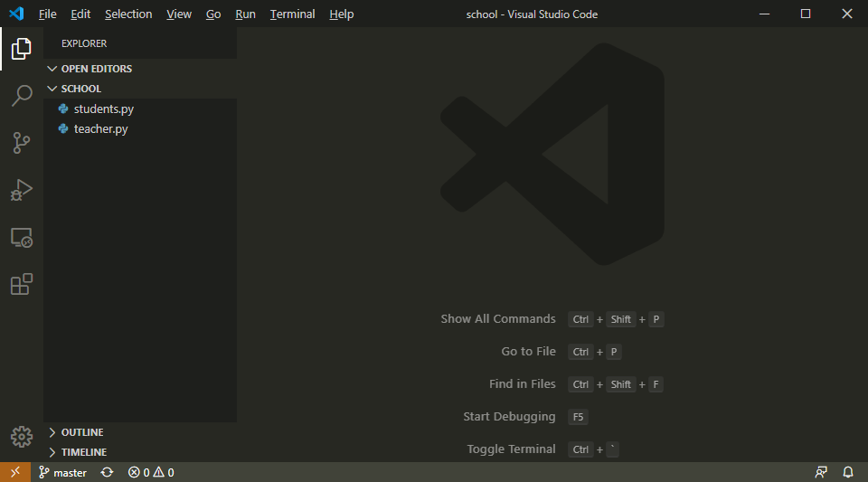868x482 pixels.
Task: Click the feedback icon in status bar
Action: pyautogui.click(x=821, y=473)
